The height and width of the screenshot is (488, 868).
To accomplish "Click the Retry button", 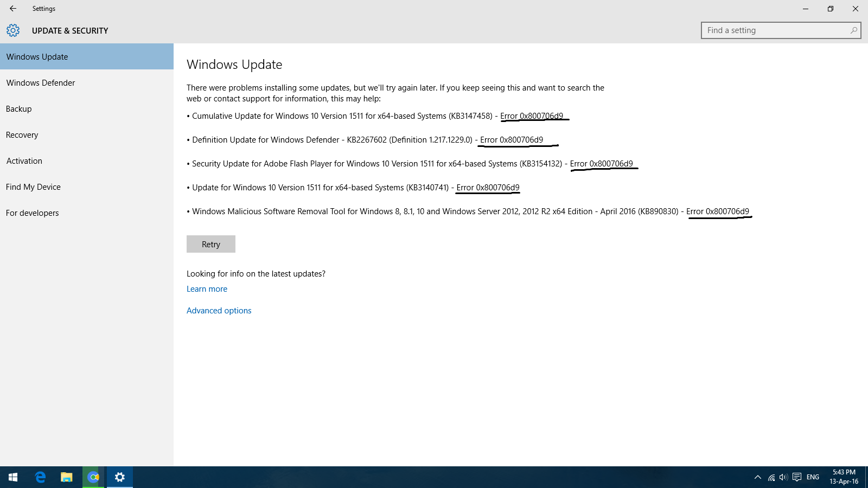I will point(211,244).
